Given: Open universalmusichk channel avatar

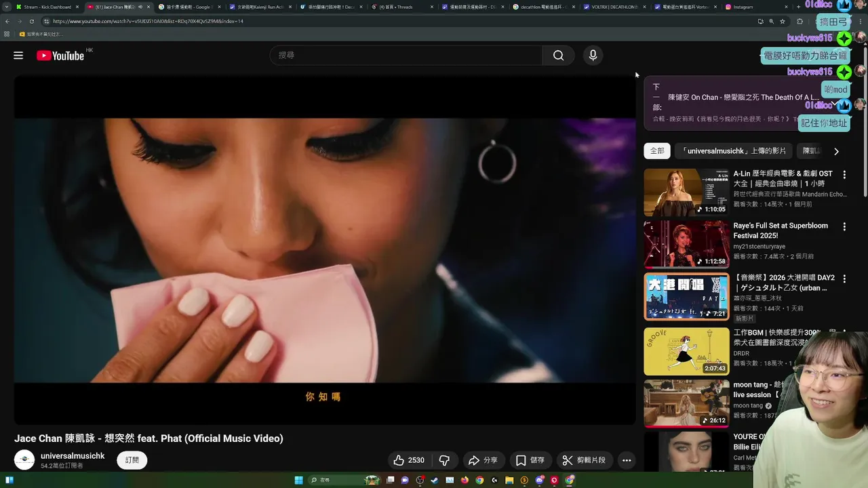Looking at the screenshot, I should (24, 460).
